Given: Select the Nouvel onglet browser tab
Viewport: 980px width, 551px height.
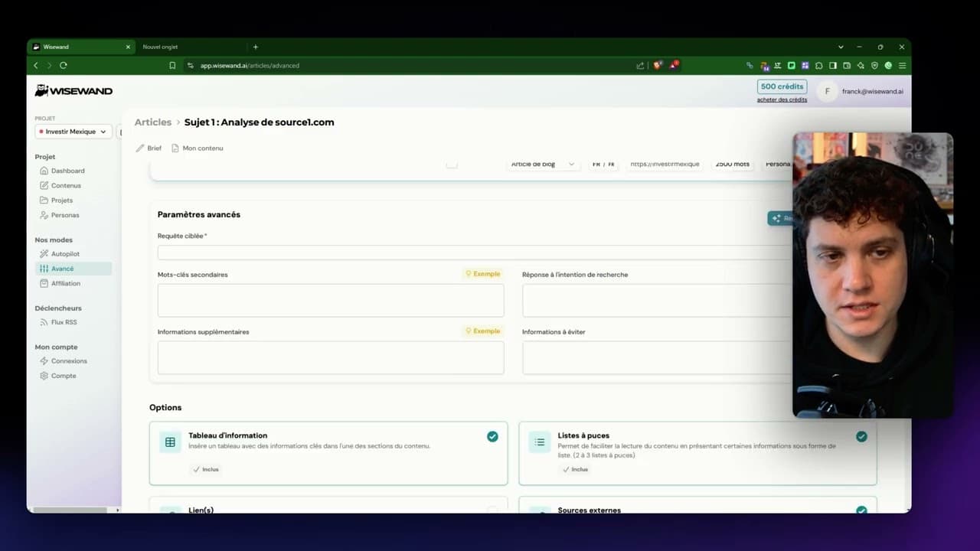Looking at the screenshot, I should [160, 47].
